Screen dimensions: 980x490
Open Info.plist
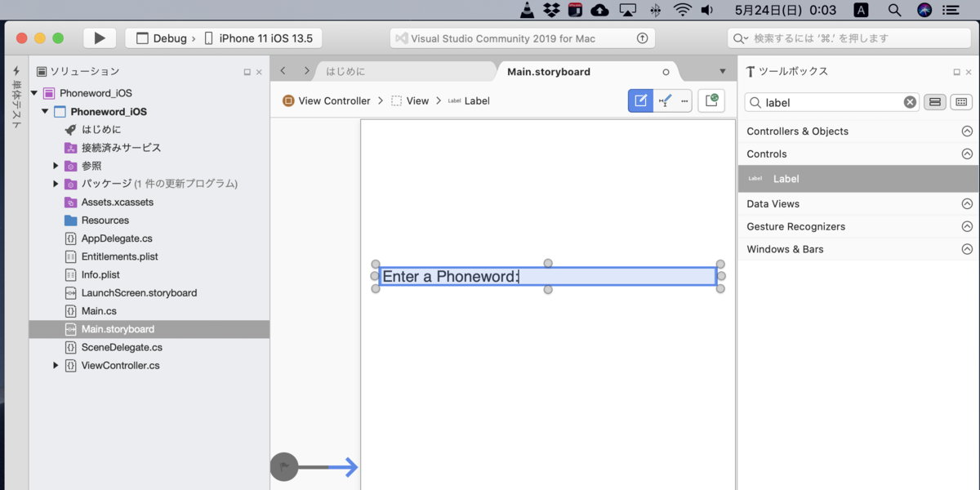pyautogui.click(x=100, y=274)
